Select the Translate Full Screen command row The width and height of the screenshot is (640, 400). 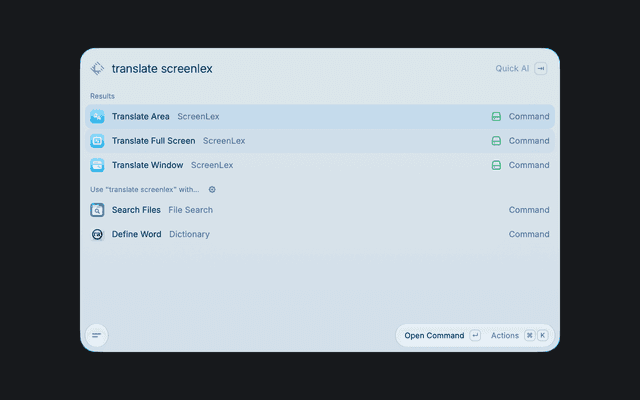tap(320, 141)
